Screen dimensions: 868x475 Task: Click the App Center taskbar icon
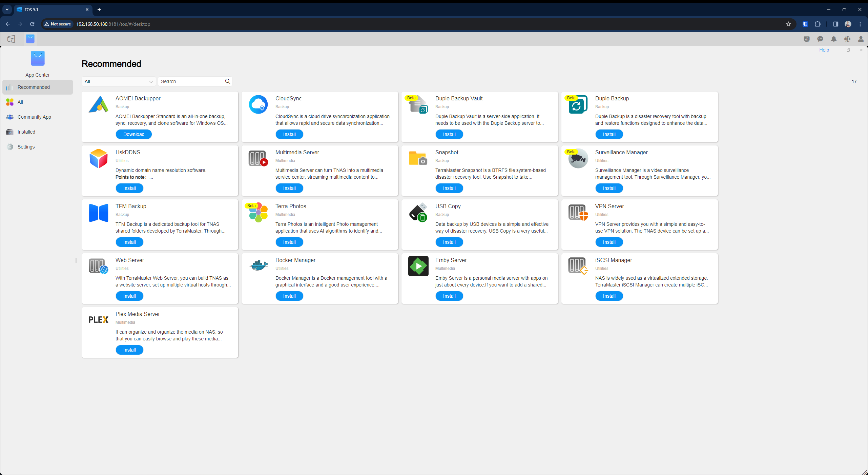[x=30, y=39]
